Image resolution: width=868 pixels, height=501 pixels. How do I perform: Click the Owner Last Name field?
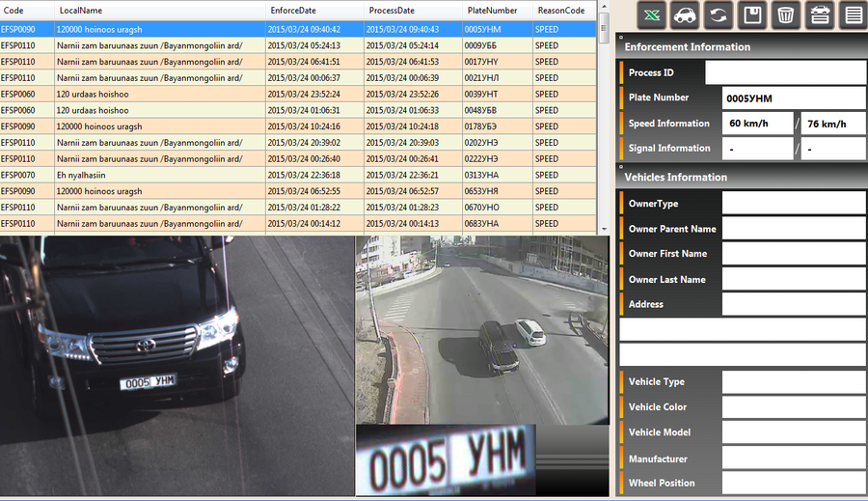pos(794,279)
